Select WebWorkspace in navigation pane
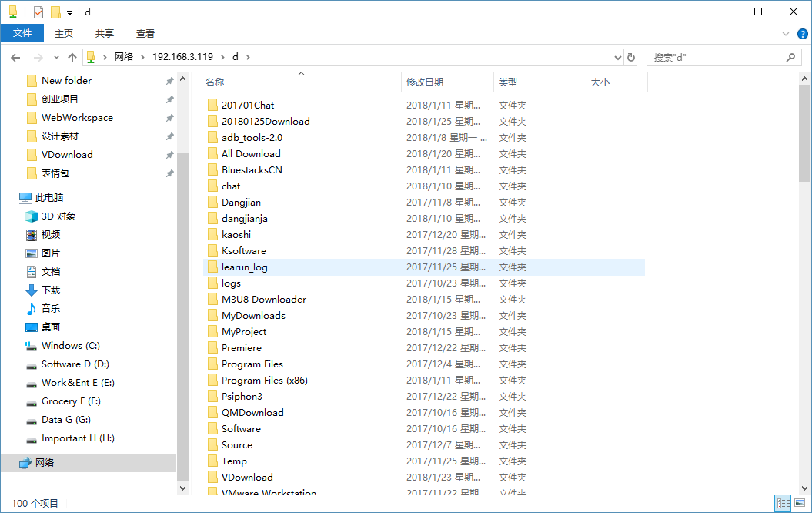Image resolution: width=812 pixels, height=513 pixels. pos(77,118)
